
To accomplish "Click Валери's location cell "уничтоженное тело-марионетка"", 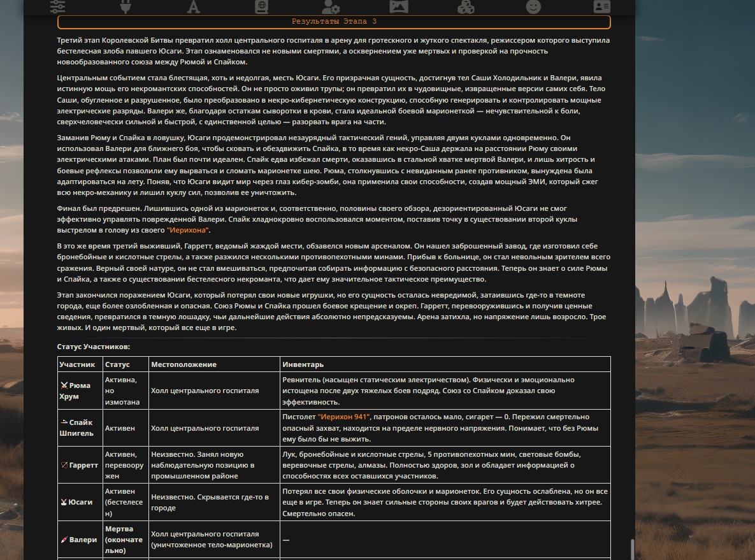I will tap(214, 540).
